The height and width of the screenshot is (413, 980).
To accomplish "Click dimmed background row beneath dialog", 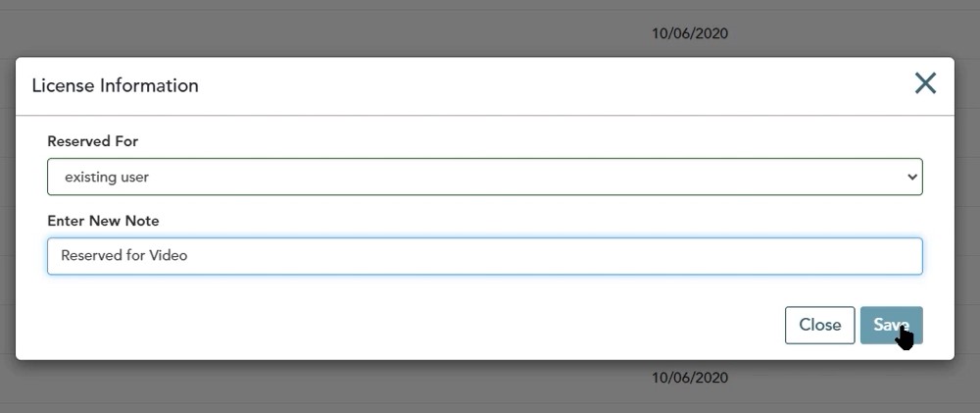I will click(313, 382).
